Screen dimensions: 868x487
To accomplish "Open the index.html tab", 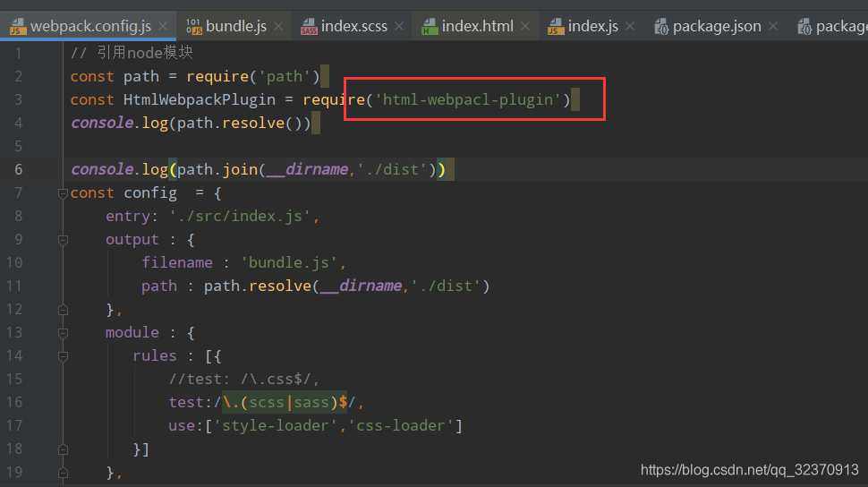I will tap(477, 26).
